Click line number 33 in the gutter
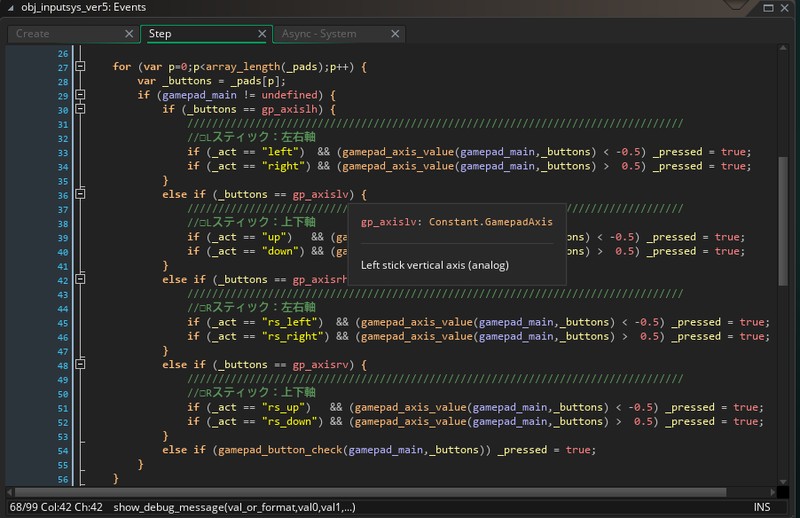Viewport: 800px width, 518px height. tap(62, 152)
